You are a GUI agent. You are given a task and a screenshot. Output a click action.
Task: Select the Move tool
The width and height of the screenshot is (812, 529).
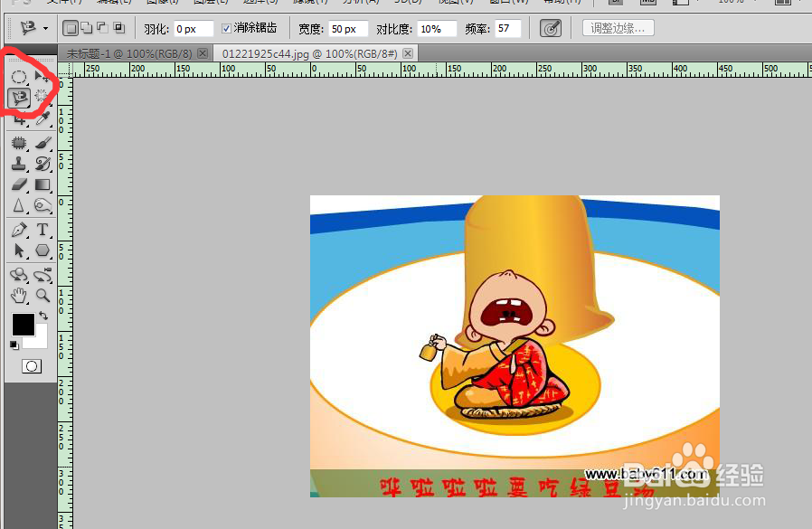[42, 77]
